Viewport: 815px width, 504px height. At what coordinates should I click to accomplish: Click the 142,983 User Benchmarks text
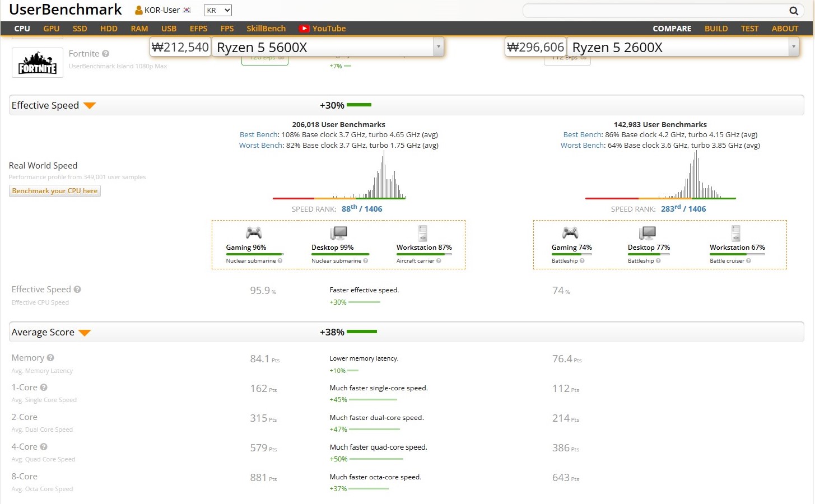click(x=660, y=125)
